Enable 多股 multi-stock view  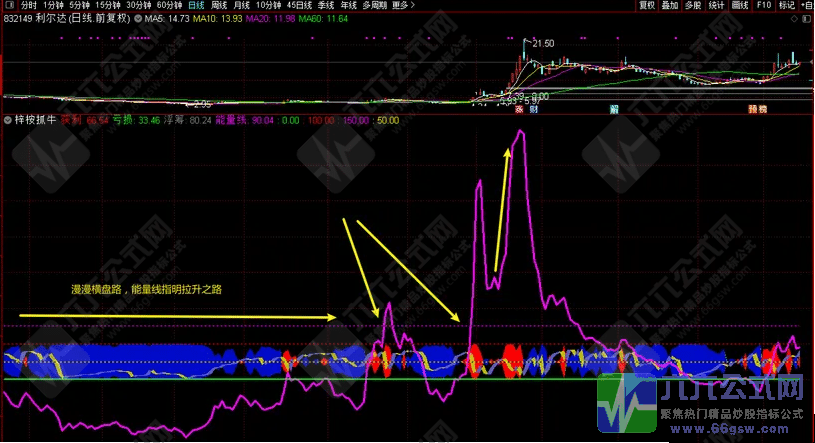pos(693,5)
